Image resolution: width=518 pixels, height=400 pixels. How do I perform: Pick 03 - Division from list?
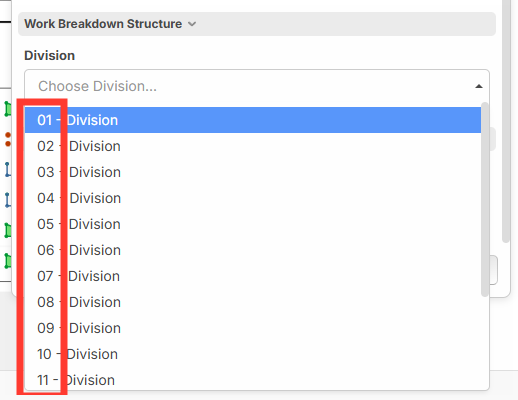(253, 172)
